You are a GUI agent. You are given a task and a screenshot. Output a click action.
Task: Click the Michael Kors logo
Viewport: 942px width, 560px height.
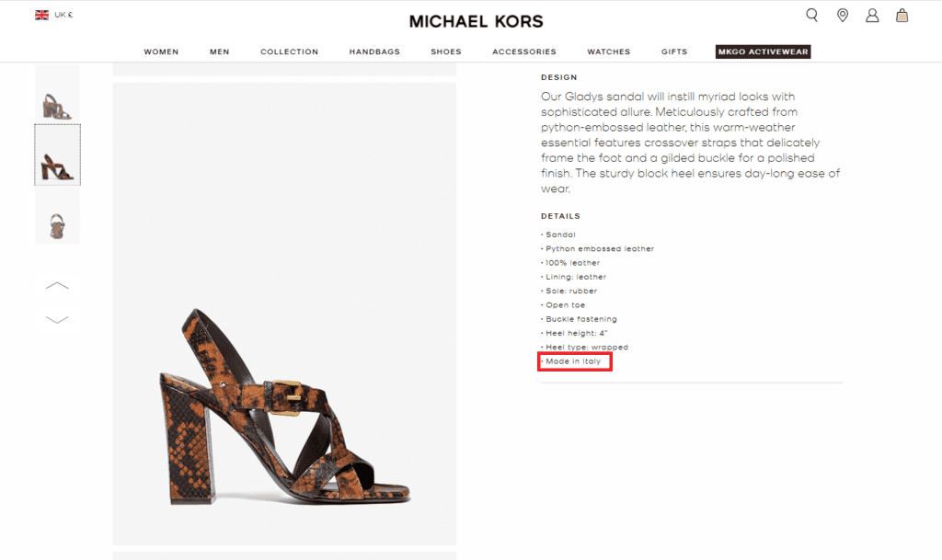476,20
